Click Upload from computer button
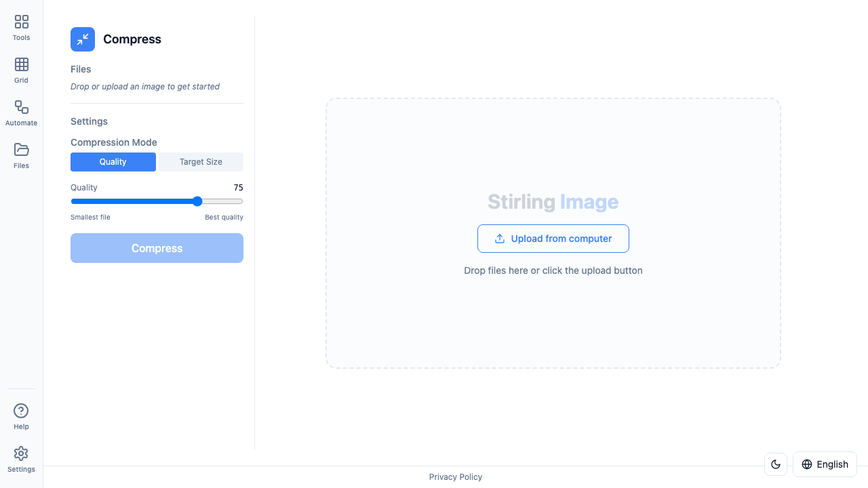 click(553, 239)
